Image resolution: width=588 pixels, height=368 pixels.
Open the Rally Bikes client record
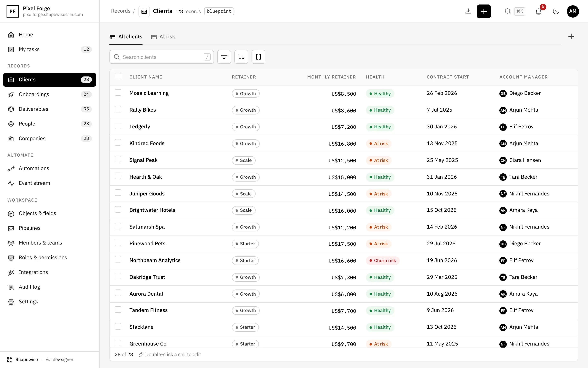(x=143, y=110)
